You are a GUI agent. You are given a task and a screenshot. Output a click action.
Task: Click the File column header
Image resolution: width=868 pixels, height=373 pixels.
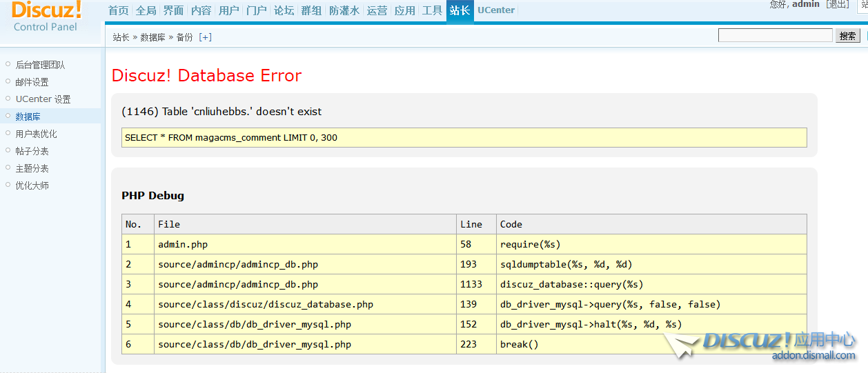pos(305,224)
